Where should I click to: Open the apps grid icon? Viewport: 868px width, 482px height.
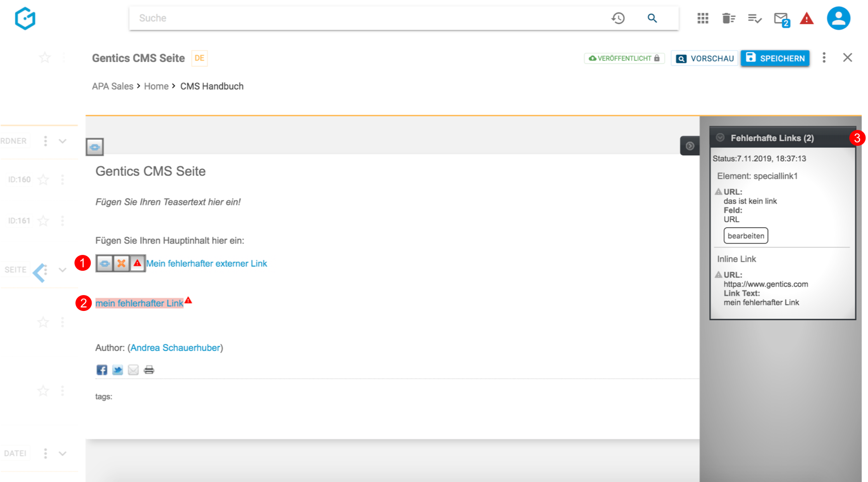click(x=703, y=18)
